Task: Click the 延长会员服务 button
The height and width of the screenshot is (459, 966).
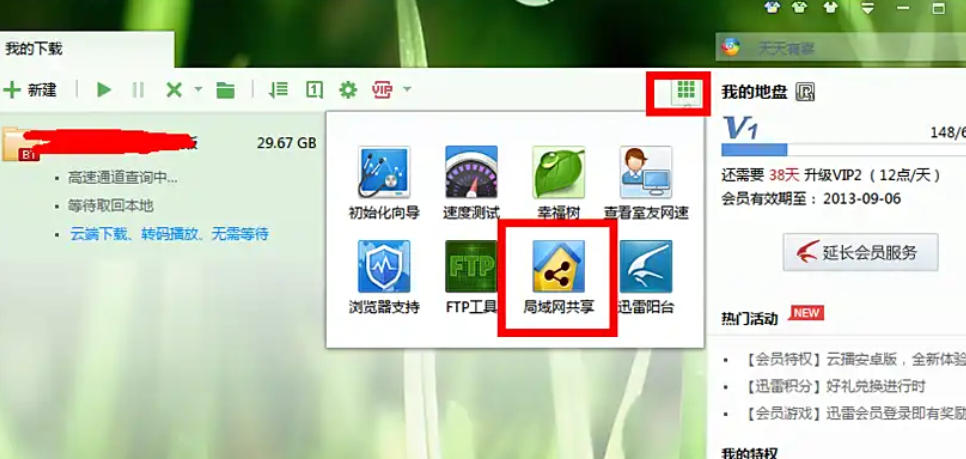Action: (860, 252)
